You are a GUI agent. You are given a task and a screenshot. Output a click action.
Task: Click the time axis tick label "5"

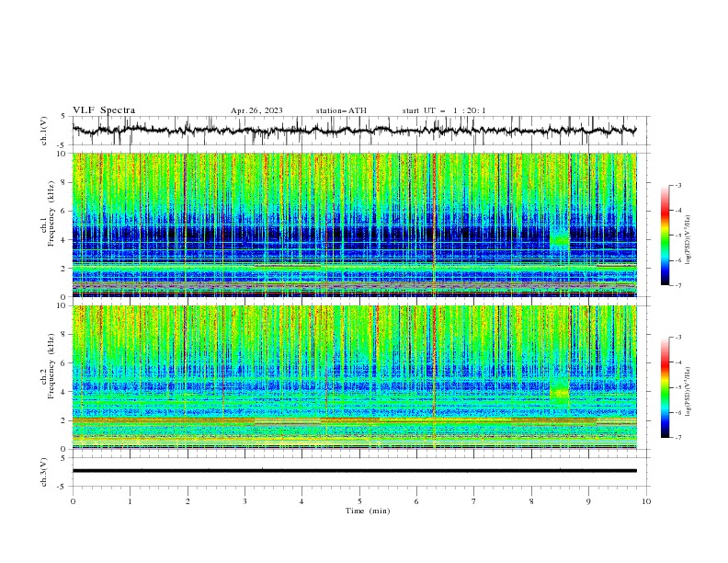359,501
